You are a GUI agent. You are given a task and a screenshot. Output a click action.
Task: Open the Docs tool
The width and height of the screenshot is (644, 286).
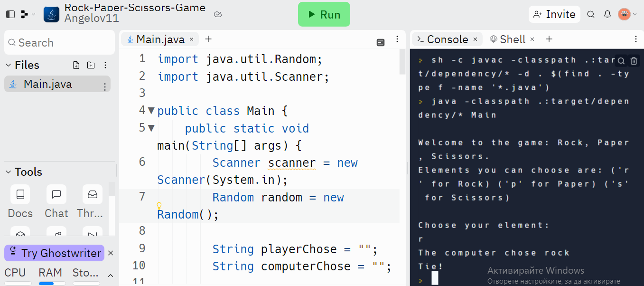click(x=19, y=194)
